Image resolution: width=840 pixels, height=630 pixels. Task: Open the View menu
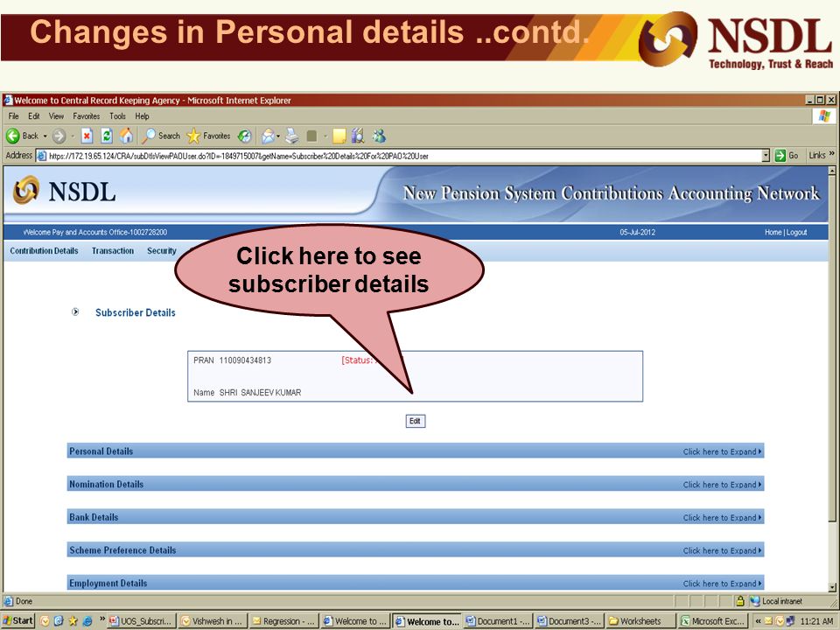pos(56,116)
